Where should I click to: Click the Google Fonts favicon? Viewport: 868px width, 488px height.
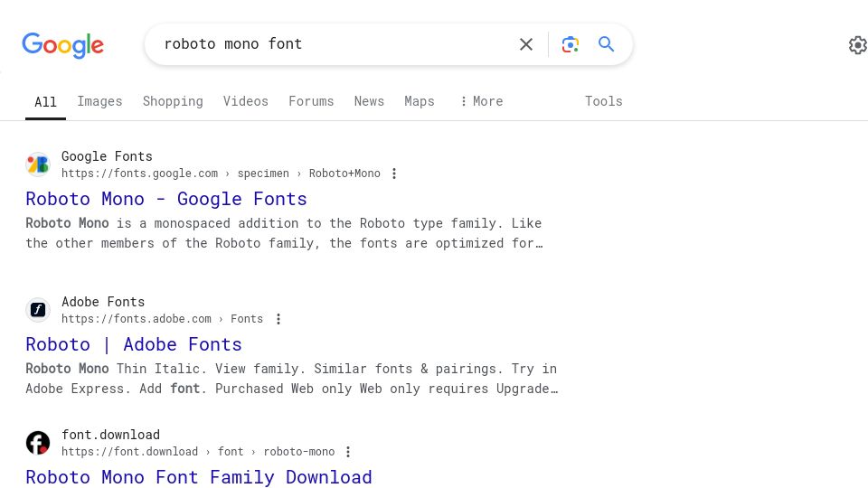pyautogui.click(x=38, y=164)
